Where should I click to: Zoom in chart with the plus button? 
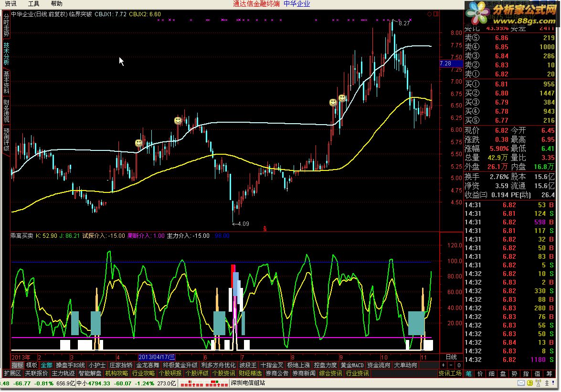443,365
